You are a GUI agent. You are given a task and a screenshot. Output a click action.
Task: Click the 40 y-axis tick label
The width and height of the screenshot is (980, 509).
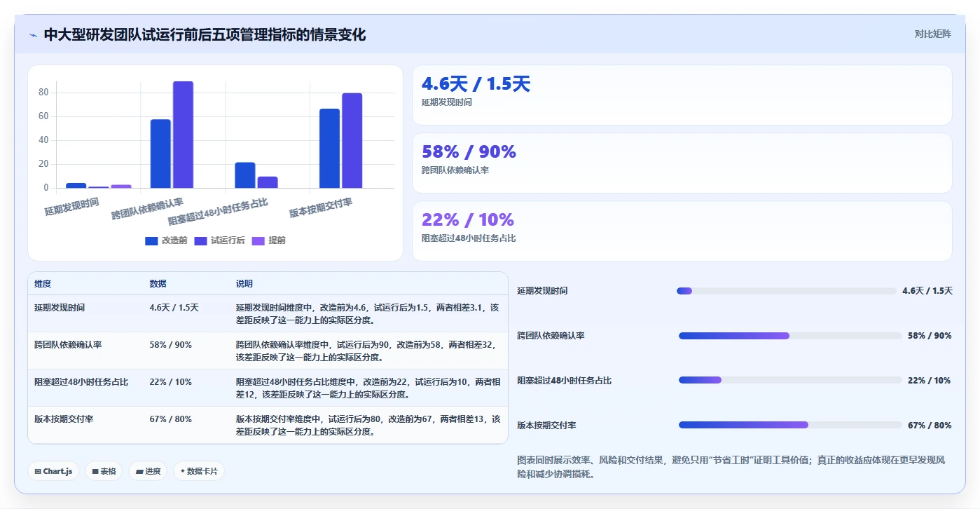[x=43, y=140]
